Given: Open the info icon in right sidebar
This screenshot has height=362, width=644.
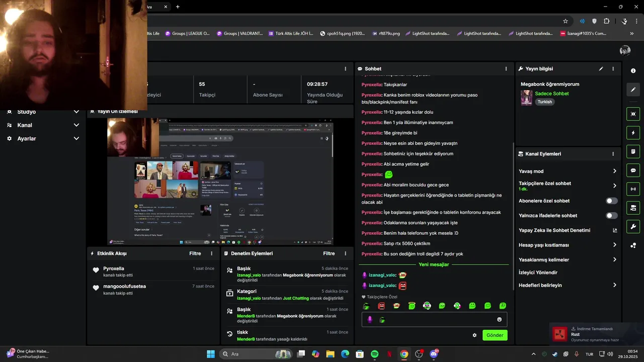Looking at the screenshot, I should pos(633,71).
